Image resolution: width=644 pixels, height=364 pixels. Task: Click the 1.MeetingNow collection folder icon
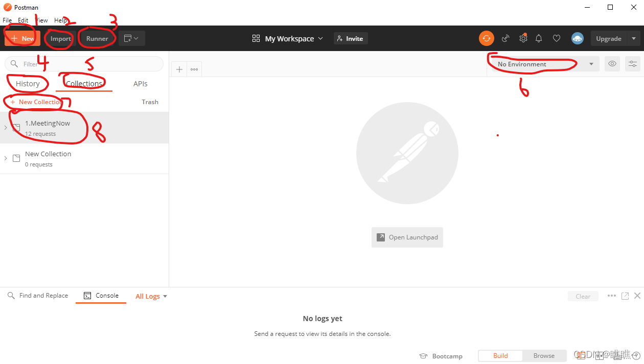pos(16,128)
